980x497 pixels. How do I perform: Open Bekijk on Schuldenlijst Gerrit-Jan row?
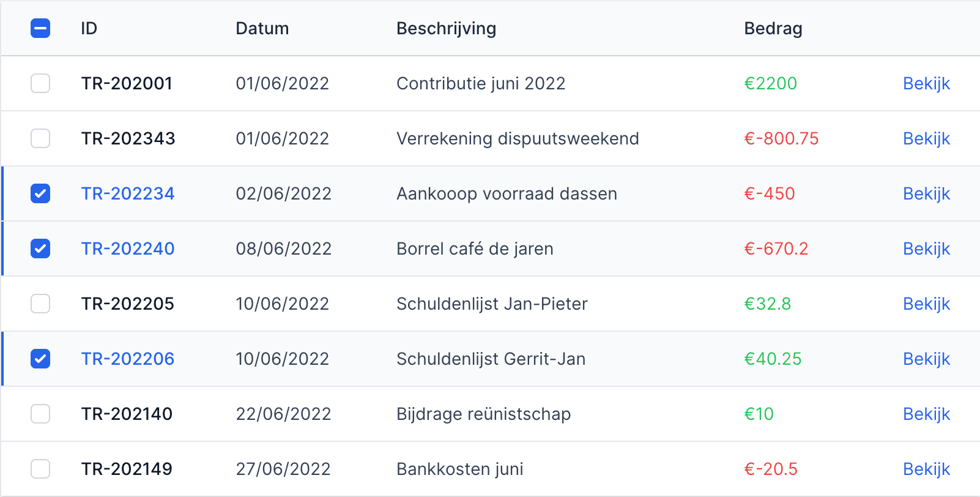point(926,359)
